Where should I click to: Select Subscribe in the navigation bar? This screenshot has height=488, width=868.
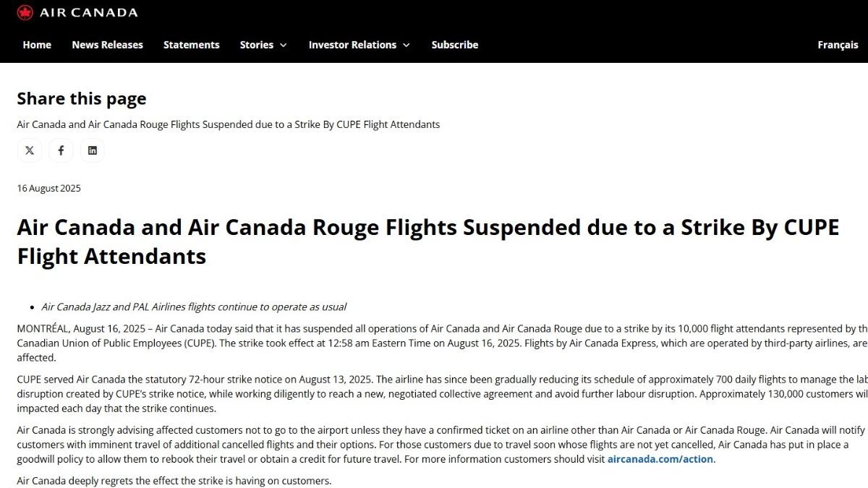[454, 45]
